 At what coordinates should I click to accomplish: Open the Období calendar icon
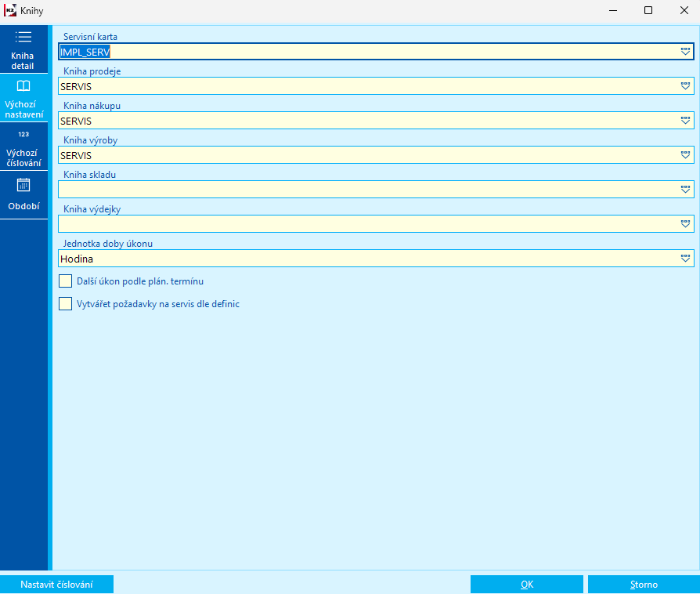pos(23,185)
